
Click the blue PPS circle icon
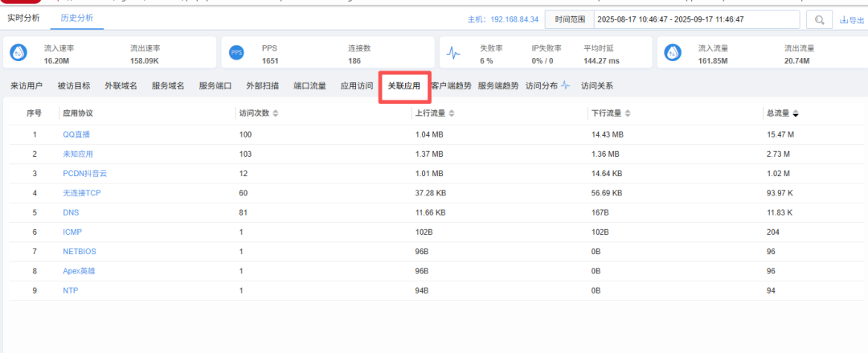pos(236,52)
